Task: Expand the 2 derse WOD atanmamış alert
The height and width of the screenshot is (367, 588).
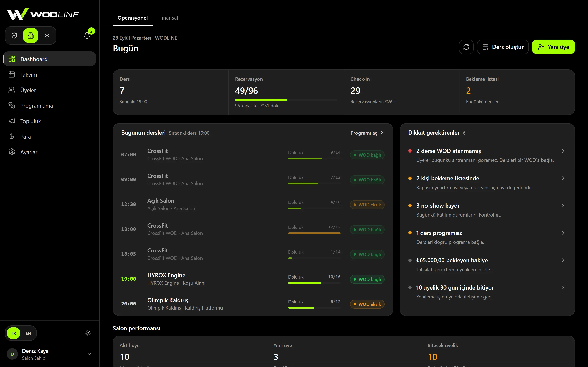Action: click(x=487, y=155)
